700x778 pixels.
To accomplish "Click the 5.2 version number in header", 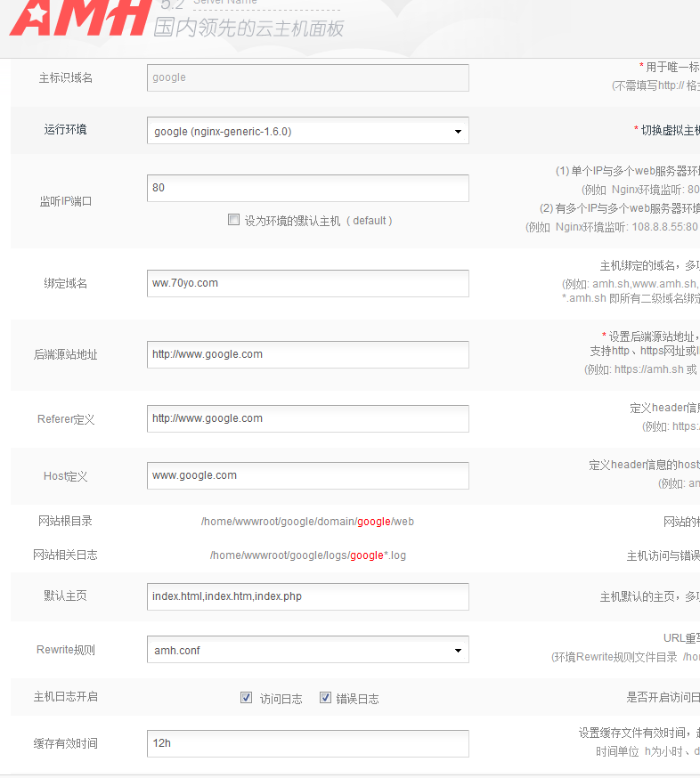I will tap(171, 4).
